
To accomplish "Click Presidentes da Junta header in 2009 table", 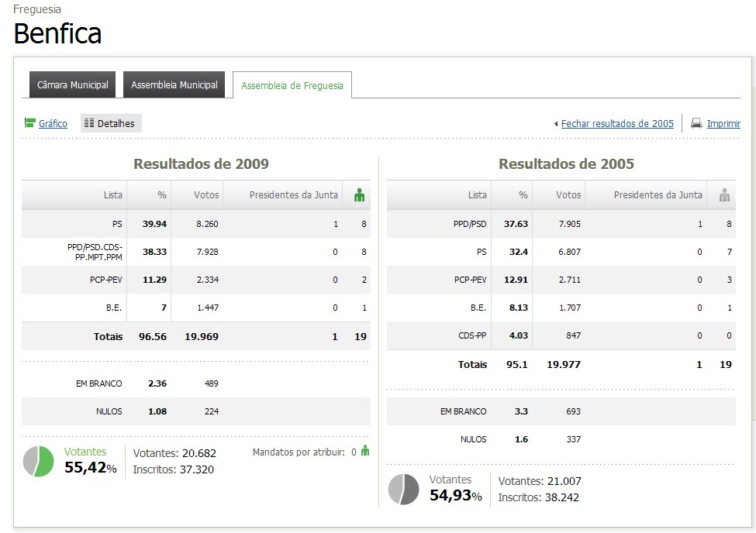I will pyautogui.click(x=294, y=194).
